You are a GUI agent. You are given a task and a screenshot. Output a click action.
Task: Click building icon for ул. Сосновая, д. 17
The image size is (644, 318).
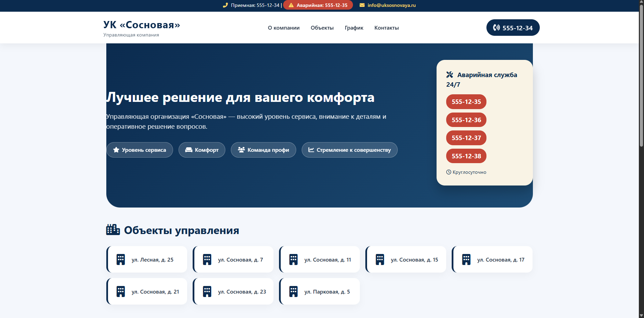466,259
